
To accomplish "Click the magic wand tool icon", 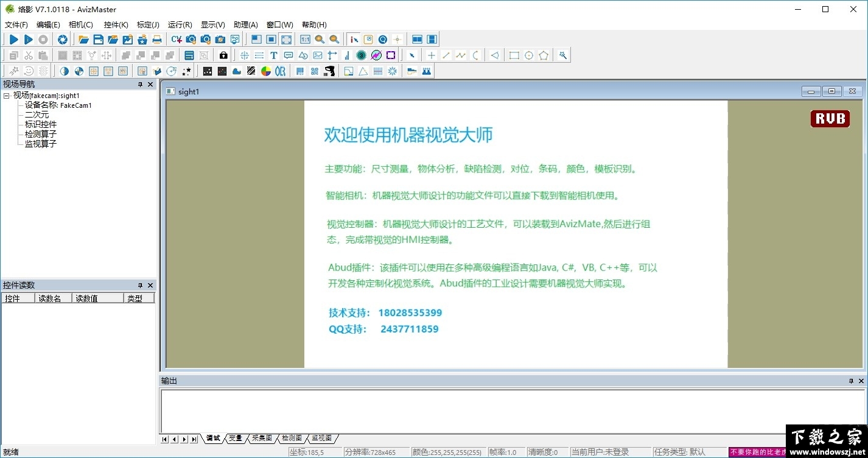I will pos(563,55).
